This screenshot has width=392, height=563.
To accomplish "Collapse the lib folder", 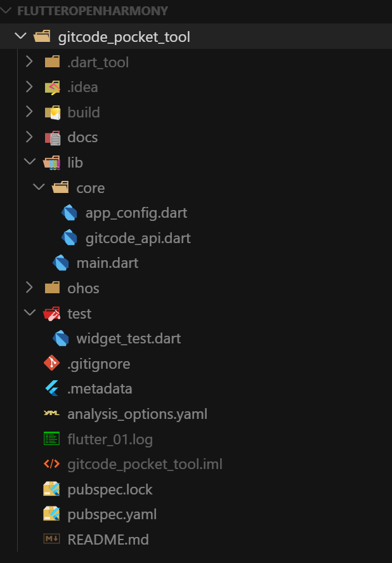I will (29, 162).
